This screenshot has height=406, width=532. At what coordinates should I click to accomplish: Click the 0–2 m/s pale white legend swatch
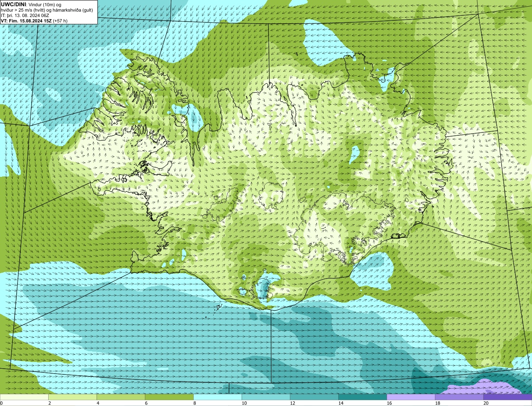click(x=24, y=397)
